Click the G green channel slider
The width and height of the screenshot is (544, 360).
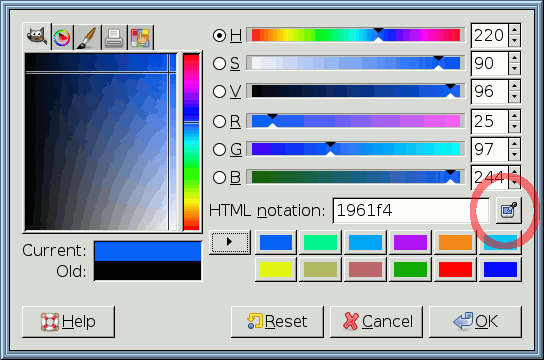[356, 149]
